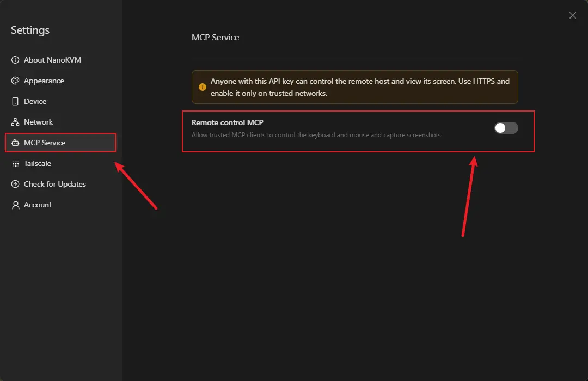Open the About NanoKVM settings page
Screen dimensions: 588x381
pyautogui.click(x=60, y=60)
